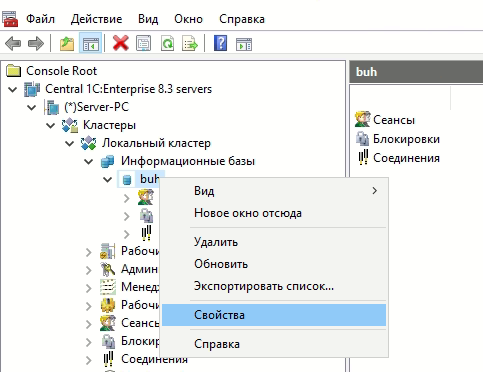The image size is (483, 372).
Task: Open the Справка menu in menu bar
Action: (x=242, y=19)
